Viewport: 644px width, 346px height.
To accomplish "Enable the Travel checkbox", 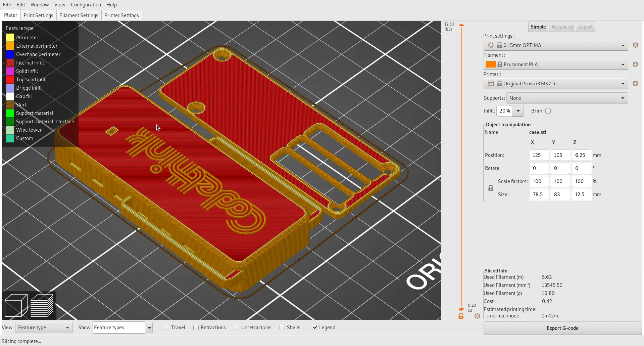I will (x=166, y=328).
